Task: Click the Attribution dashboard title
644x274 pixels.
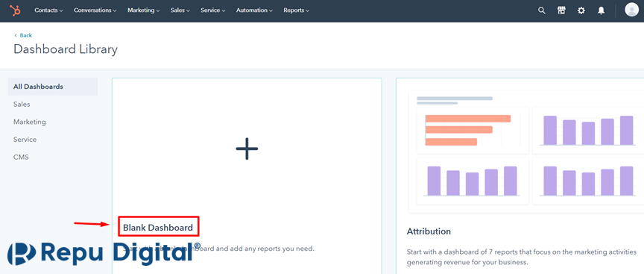Action: coord(429,231)
